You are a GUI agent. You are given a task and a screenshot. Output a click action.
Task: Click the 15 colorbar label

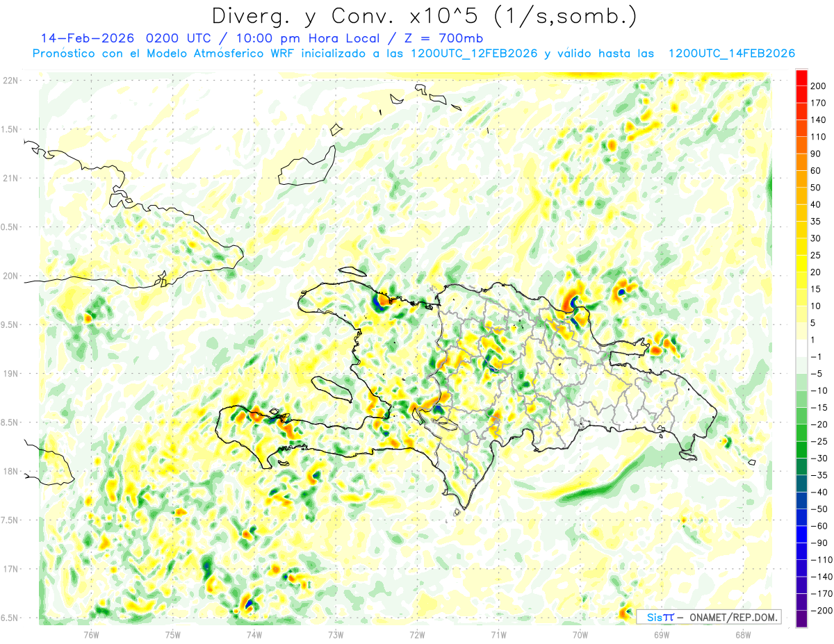click(817, 289)
